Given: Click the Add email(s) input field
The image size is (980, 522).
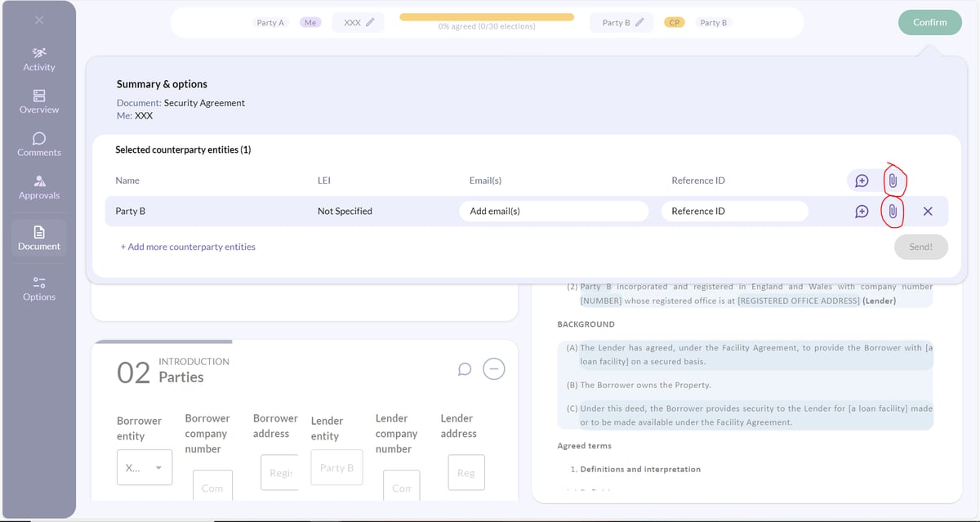Looking at the screenshot, I should point(554,212).
